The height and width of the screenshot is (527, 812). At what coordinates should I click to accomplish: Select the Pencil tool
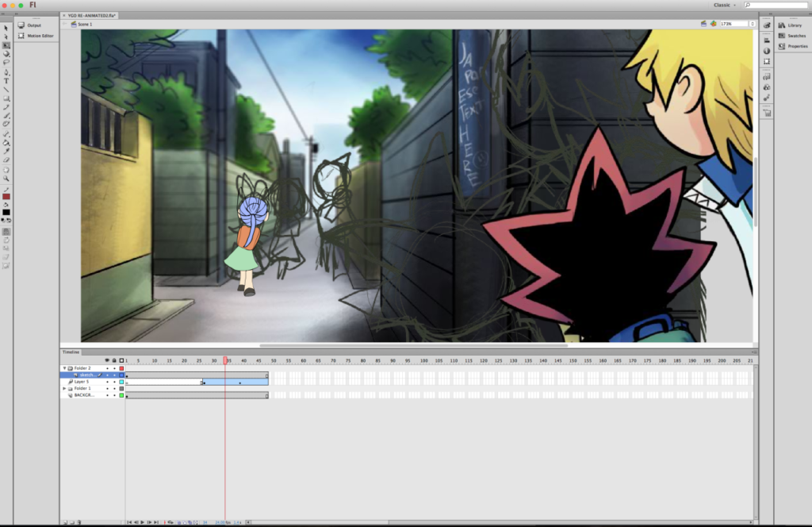click(x=6, y=107)
